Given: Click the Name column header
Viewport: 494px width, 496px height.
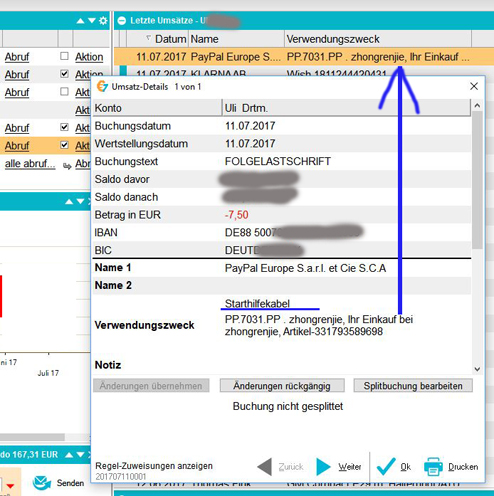Looking at the screenshot, I should [204, 39].
